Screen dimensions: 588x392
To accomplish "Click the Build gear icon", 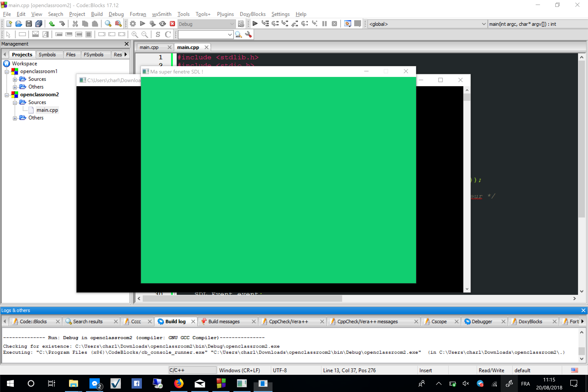I will (133, 24).
